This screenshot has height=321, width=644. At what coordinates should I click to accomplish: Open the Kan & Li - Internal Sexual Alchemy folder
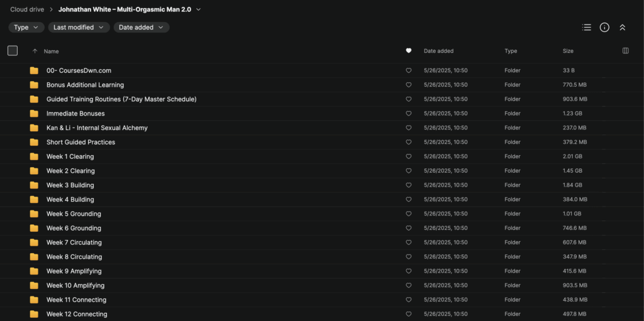(x=97, y=128)
